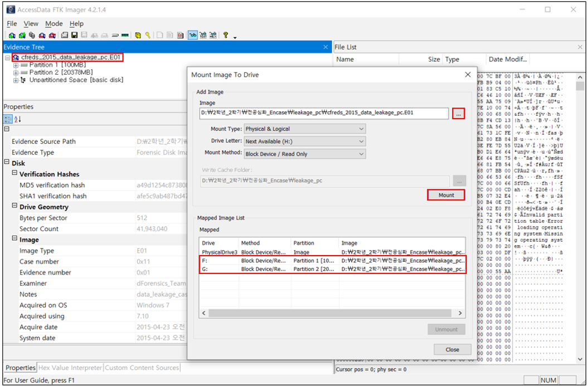588x386 pixels.
Task: Click the Obtain Protected Files icon
Action: (138, 35)
